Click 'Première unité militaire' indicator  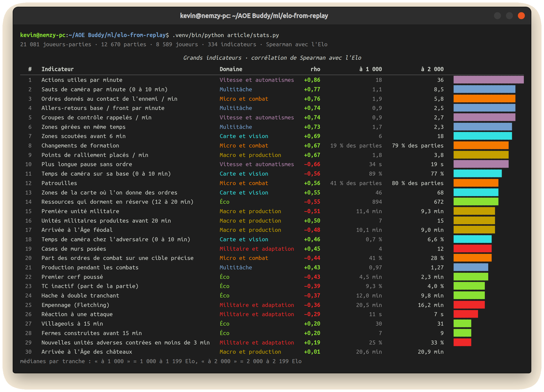coord(80,211)
